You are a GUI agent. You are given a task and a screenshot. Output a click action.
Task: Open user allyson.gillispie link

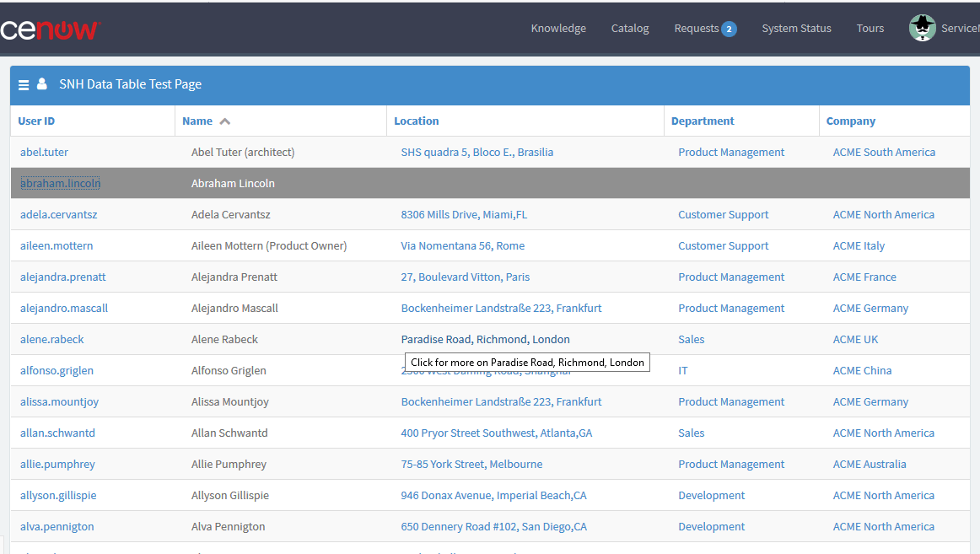(x=58, y=496)
